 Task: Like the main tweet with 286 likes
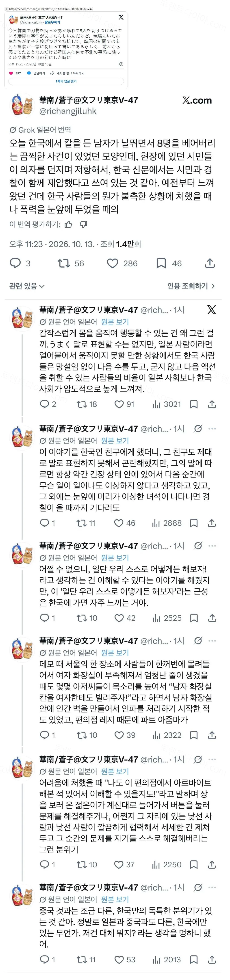pos(112,263)
